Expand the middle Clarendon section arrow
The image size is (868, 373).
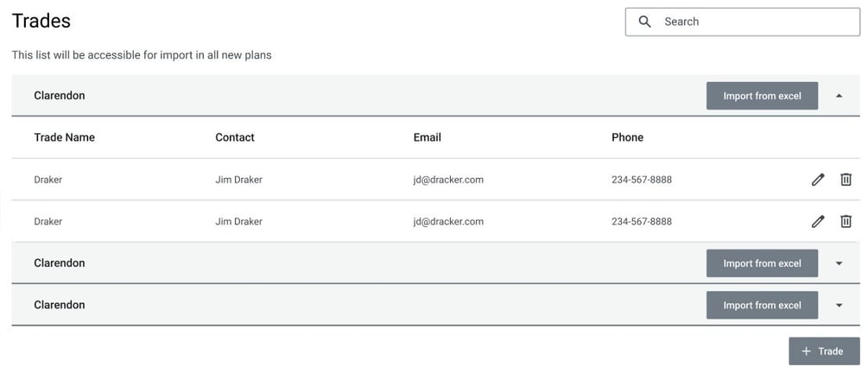(x=839, y=263)
